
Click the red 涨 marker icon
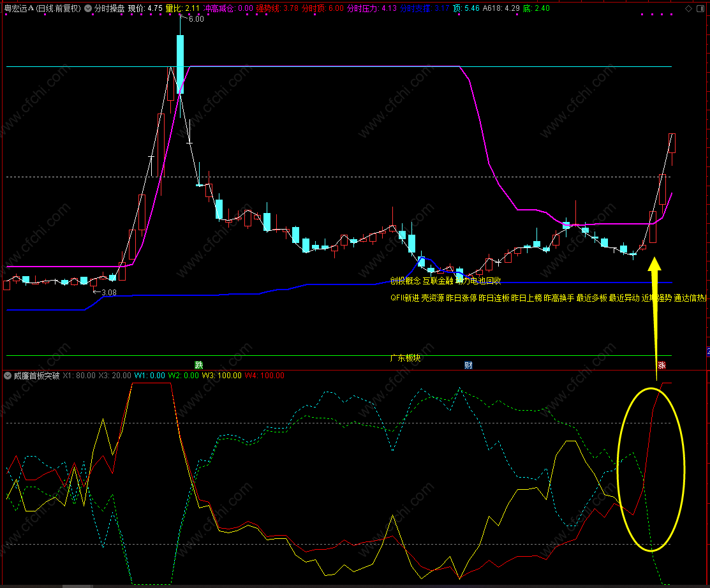pos(662,365)
